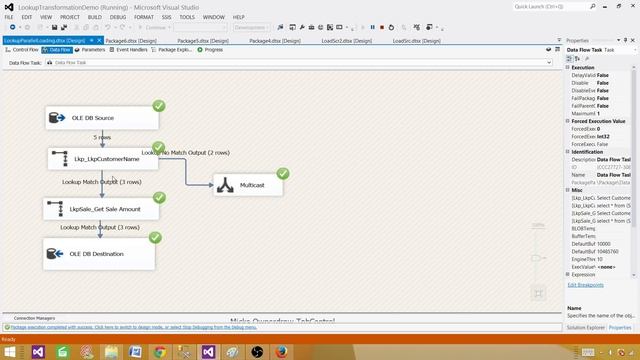The height and width of the screenshot is (360, 640).
Task: Open the Package6.dtsx [Design] document tab
Action: [x=131, y=41]
